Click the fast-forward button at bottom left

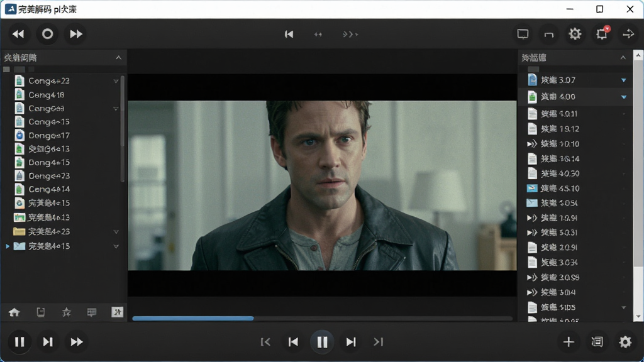pyautogui.click(x=76, y=342)
